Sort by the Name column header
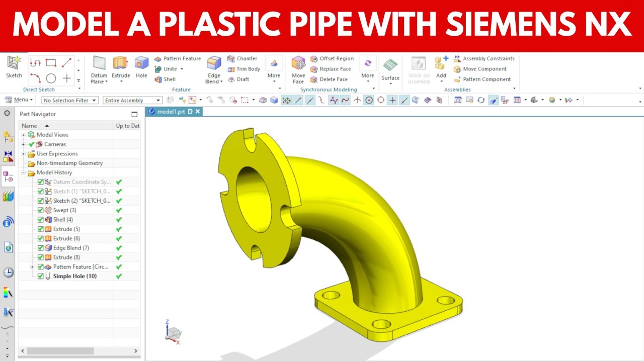Screen dimensions: 644x362 [x=66, y=126]
